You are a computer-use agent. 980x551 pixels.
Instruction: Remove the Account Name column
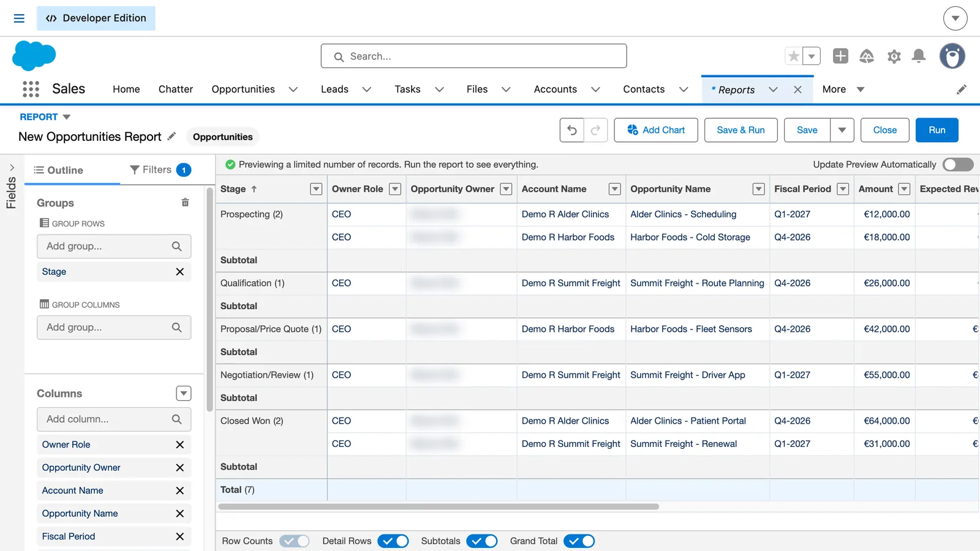179,490
